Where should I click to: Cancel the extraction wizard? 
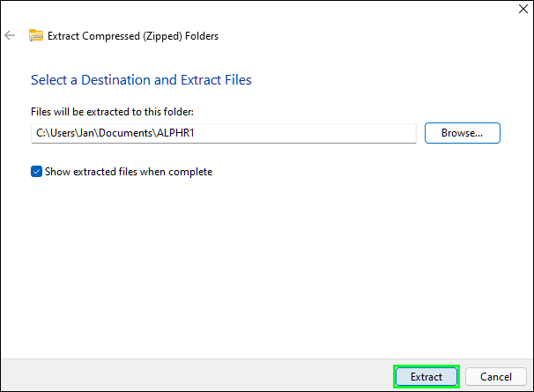(495, 376)
